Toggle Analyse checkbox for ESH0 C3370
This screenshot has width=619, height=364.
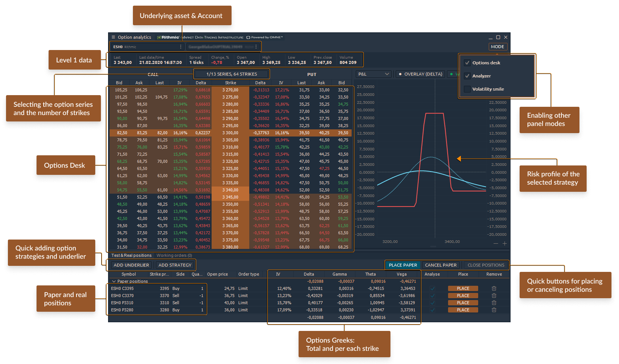click(x=432, y=296)
